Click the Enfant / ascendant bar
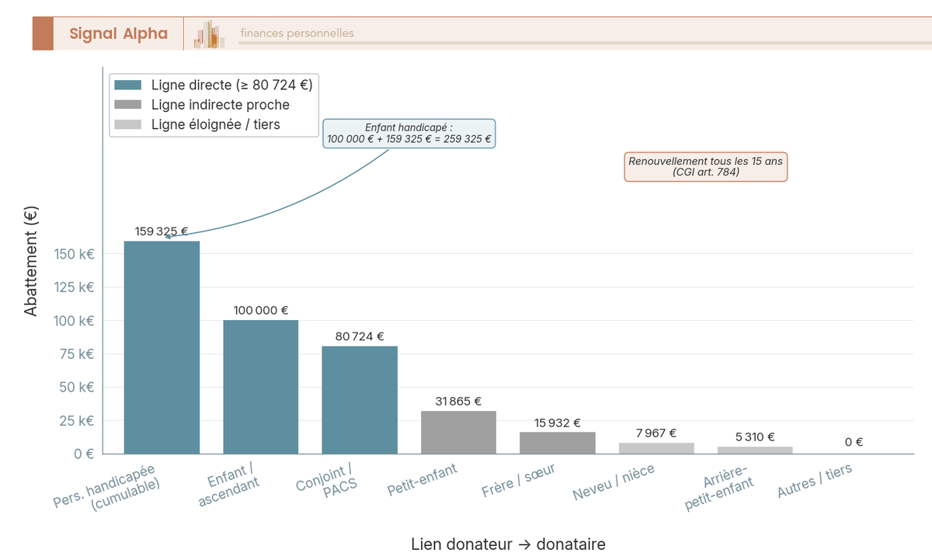The image size is (932, 560). pyautogui.click(x=261, y=387)
